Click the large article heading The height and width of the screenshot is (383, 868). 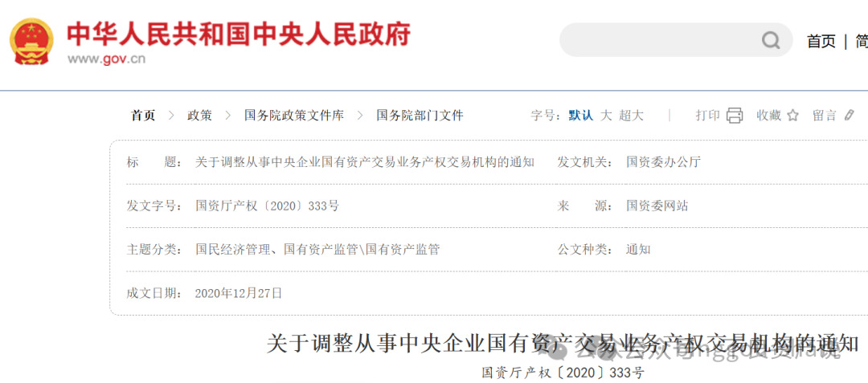[563, 344]
